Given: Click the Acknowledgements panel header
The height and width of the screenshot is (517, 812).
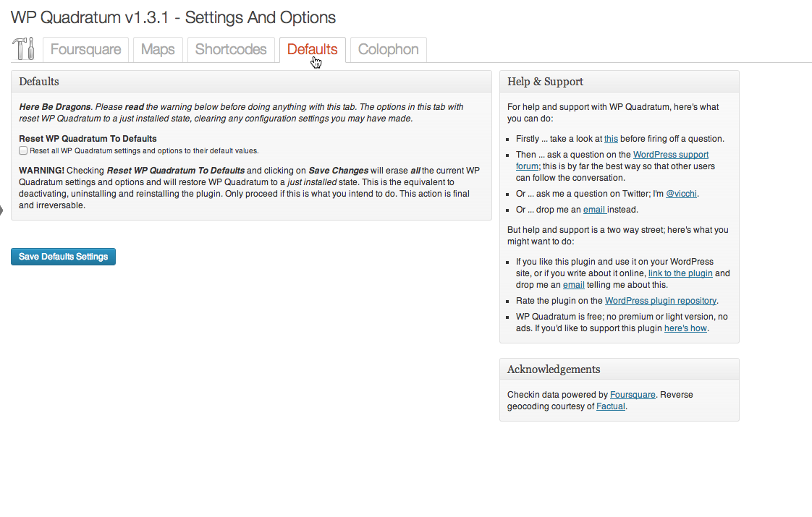Looking at the screenshot, I should pyautogui.click(x=619, y=369).
